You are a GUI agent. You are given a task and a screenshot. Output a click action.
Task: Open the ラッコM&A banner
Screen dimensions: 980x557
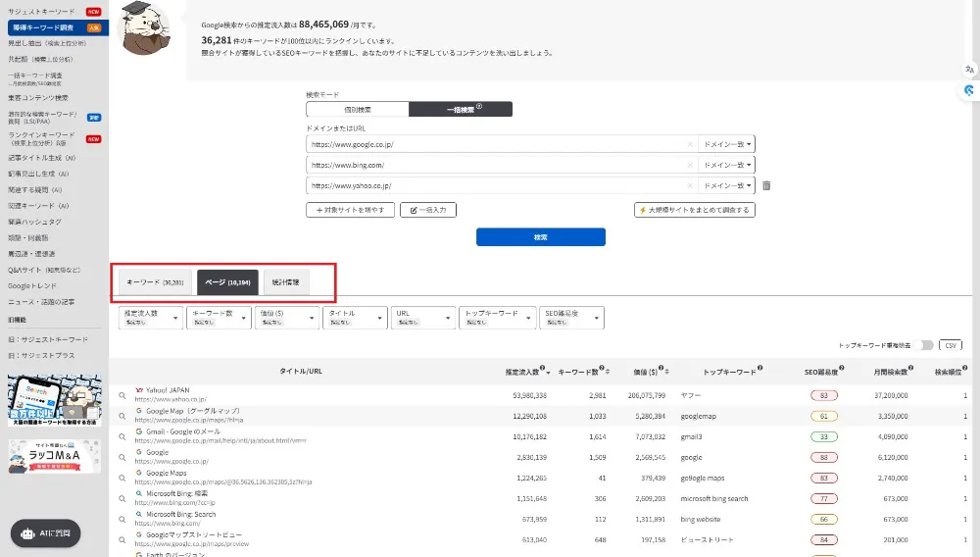tap(54, 456)
